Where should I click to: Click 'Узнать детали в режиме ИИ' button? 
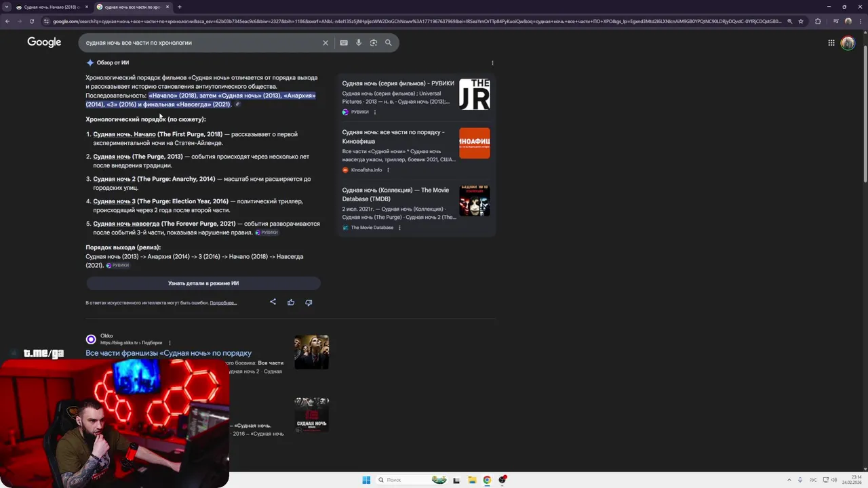pyautogui.click(x=203, y=283)
